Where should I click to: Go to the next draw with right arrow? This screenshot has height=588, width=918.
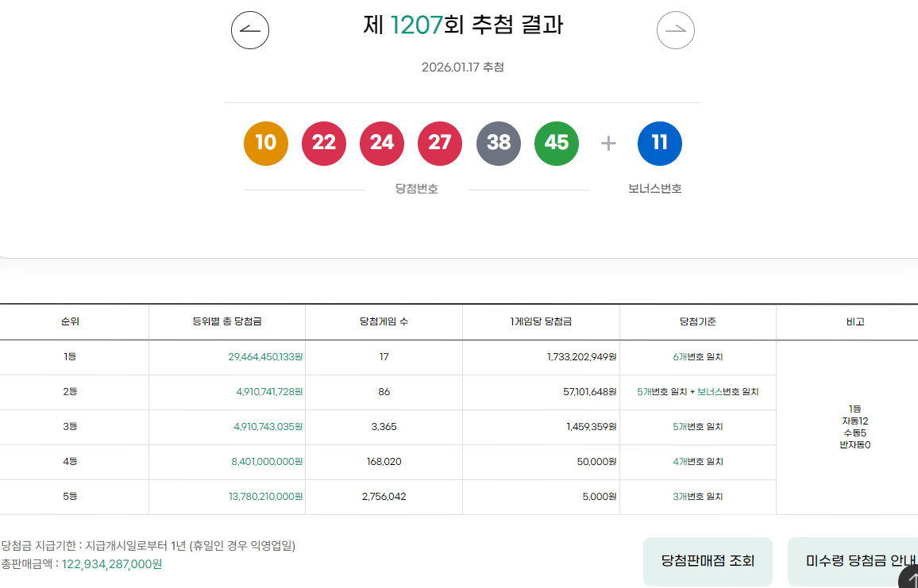point(675,31)
